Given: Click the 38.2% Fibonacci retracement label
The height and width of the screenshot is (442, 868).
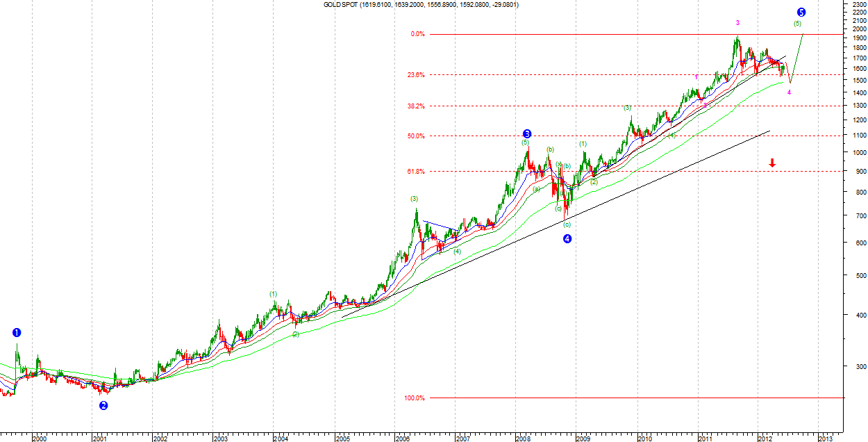Looking at the screenshot, I should [417, 106].
